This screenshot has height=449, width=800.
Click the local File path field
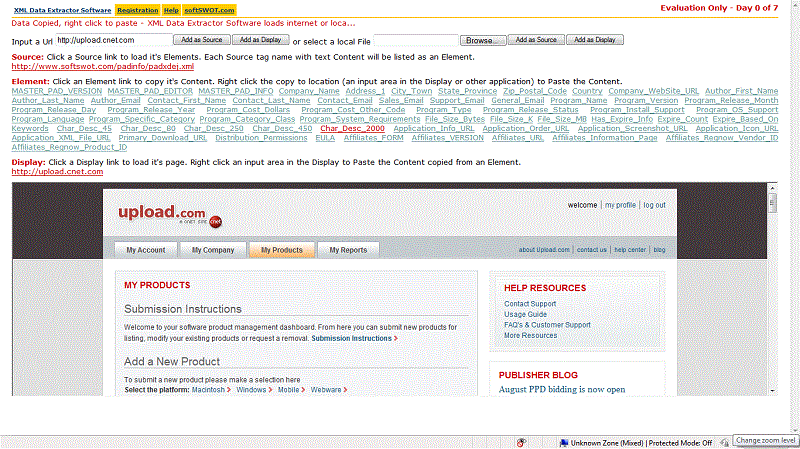tap(416, 40)
